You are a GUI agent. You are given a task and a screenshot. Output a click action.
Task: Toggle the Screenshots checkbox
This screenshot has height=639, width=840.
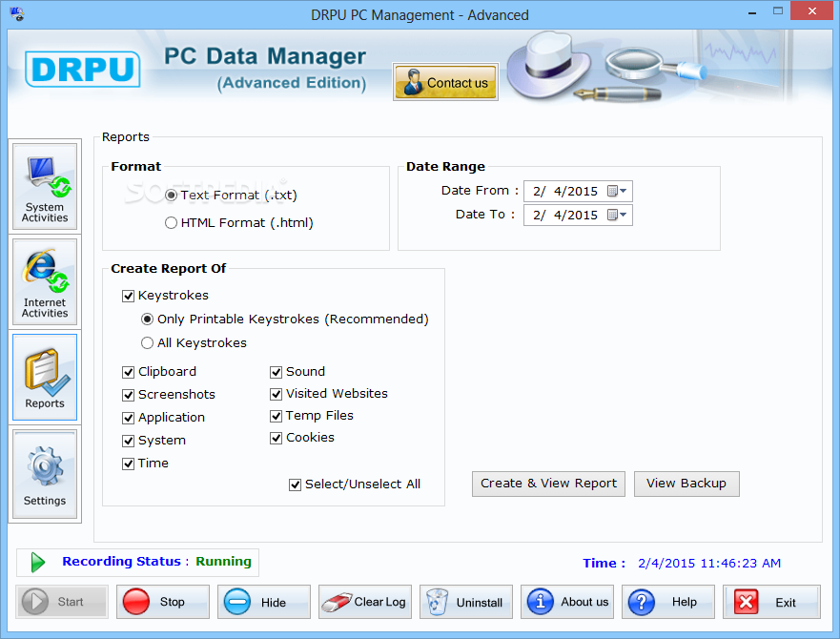tap(128, 395)
